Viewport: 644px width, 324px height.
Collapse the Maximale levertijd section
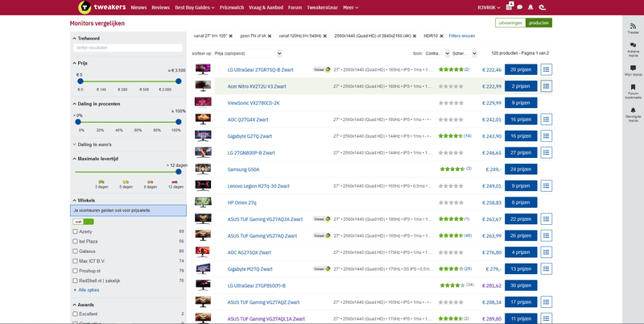tap(96, 159)
